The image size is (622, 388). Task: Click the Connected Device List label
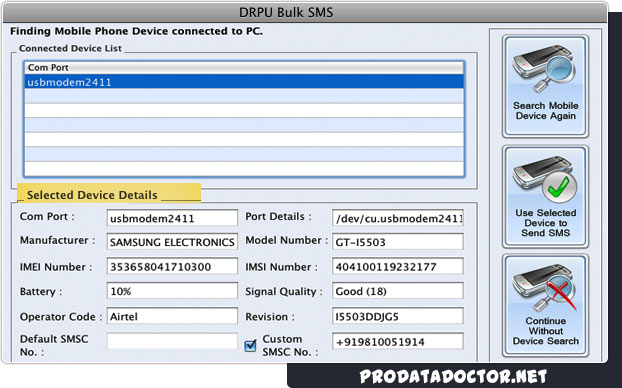[70, 48]
